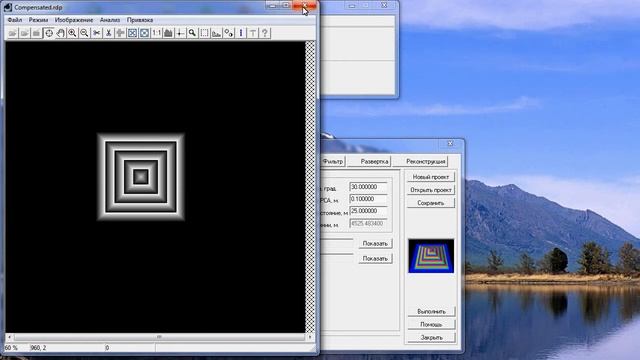The image size is (640, 360).
Task: Click the Помощь button
Action: pos(431,324)
